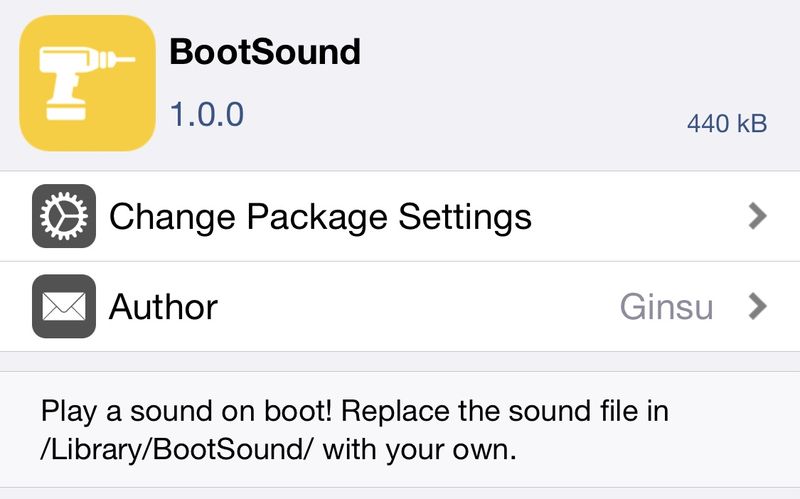Click the author name Ginsu

(666, 307)
